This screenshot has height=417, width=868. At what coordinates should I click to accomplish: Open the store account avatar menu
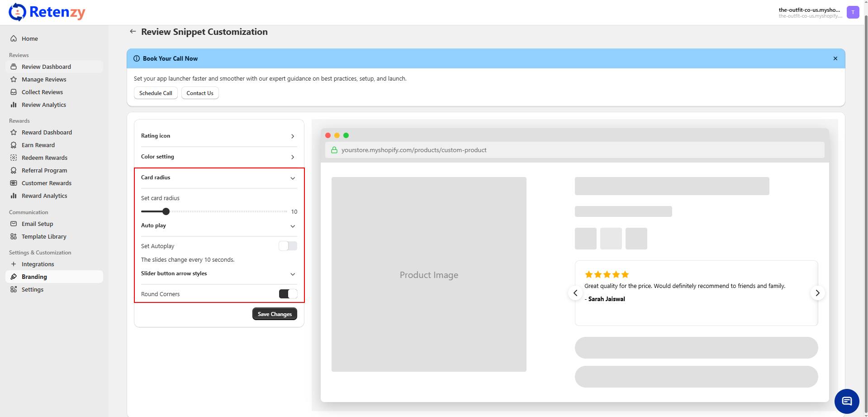click(x=853, y=12)
